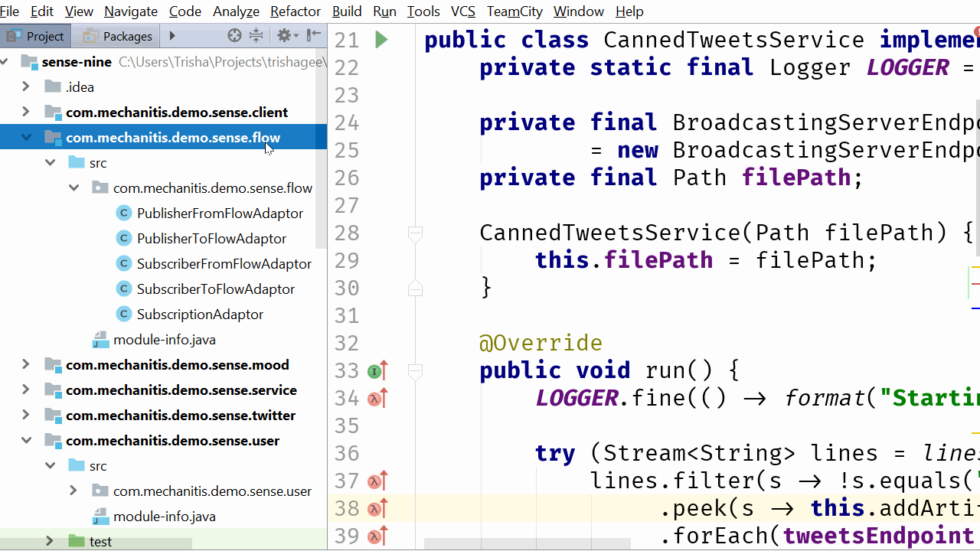Open the TeamCity menu

[x=514, y=11]
